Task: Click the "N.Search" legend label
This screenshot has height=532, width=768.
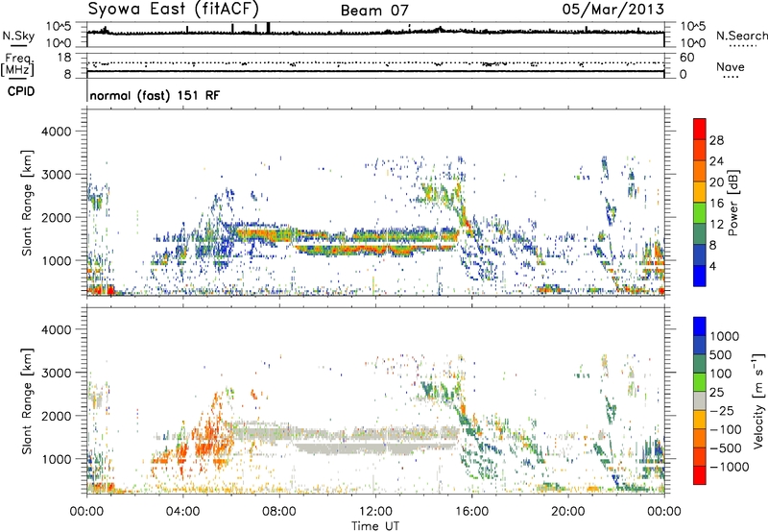Action: pos(742,36)
